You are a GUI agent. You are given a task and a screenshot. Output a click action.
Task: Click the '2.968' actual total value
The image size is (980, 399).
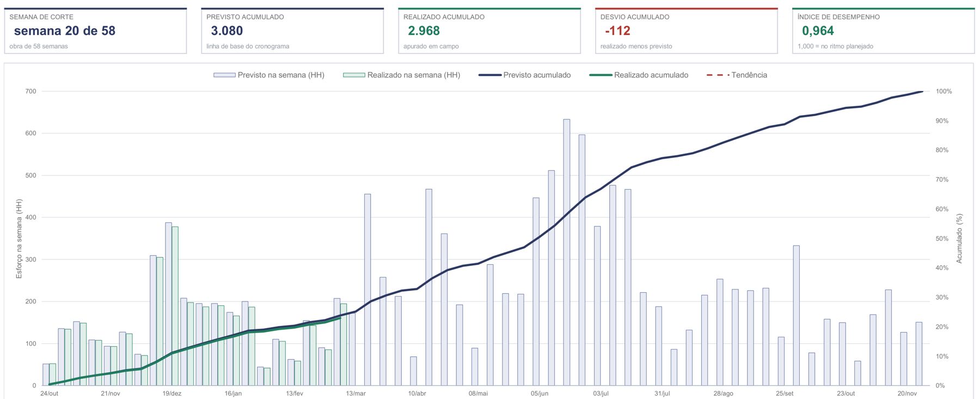point(424,31)
